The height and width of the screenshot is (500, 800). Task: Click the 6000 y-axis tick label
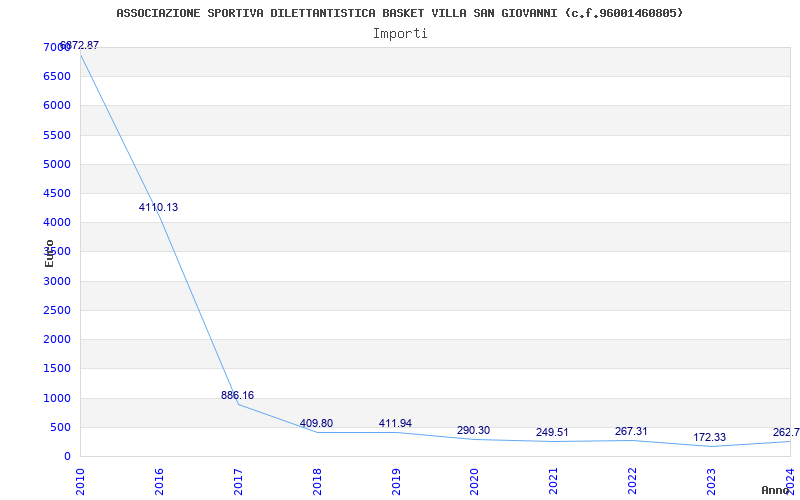coord(57,106)
